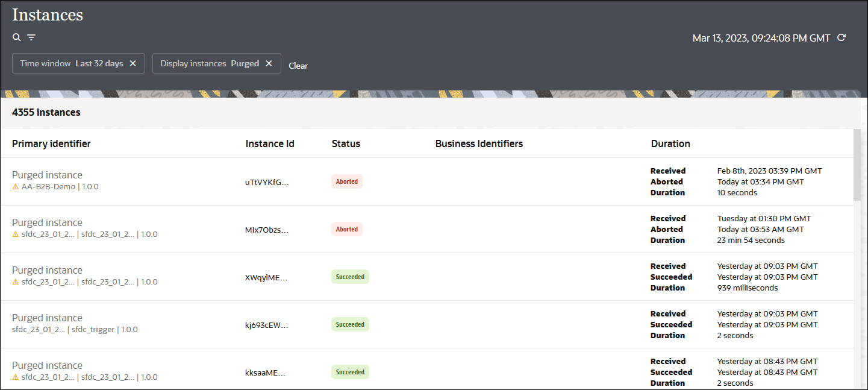Click sfdc_trigger | 1.0.0 integration text
The image size is (868, 390).
click(x=105, y=330)
